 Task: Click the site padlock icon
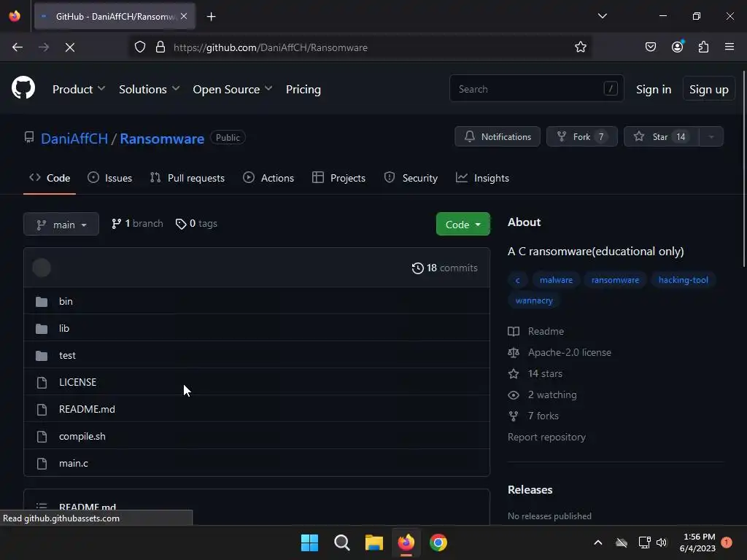tap(160, 47)
